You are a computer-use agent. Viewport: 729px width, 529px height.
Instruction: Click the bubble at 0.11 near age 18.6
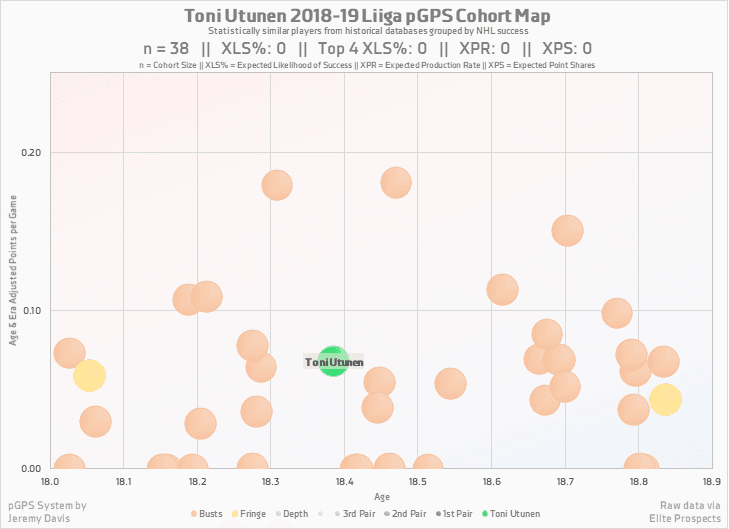pos(502,290)
